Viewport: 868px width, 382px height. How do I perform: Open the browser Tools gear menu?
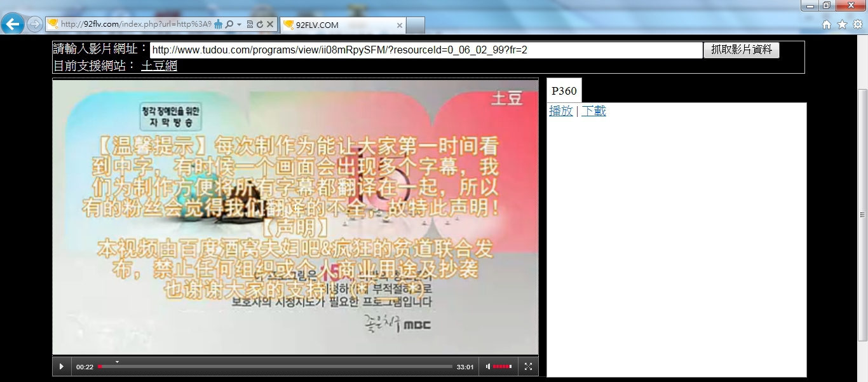tap(857, 24)
